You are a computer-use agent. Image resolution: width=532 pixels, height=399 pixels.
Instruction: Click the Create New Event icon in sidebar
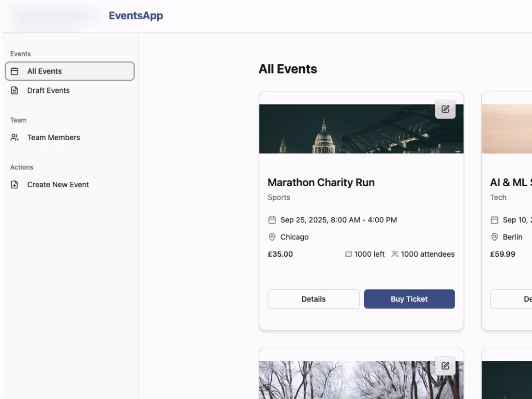(15, 184)
